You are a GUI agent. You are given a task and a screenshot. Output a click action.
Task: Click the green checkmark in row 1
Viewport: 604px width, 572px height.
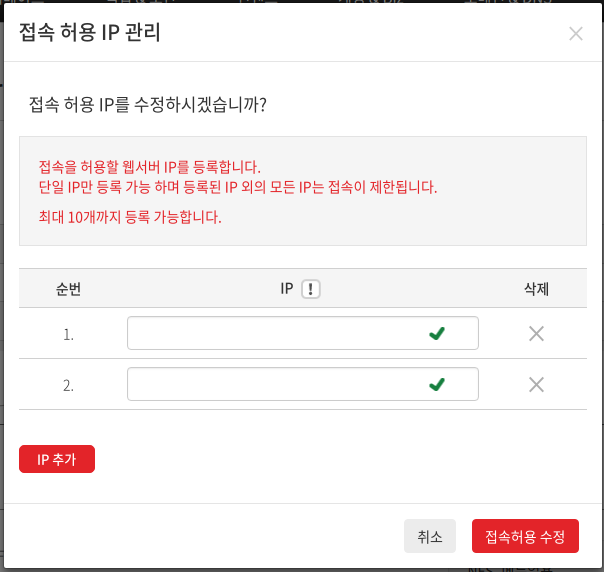(437, 333)
